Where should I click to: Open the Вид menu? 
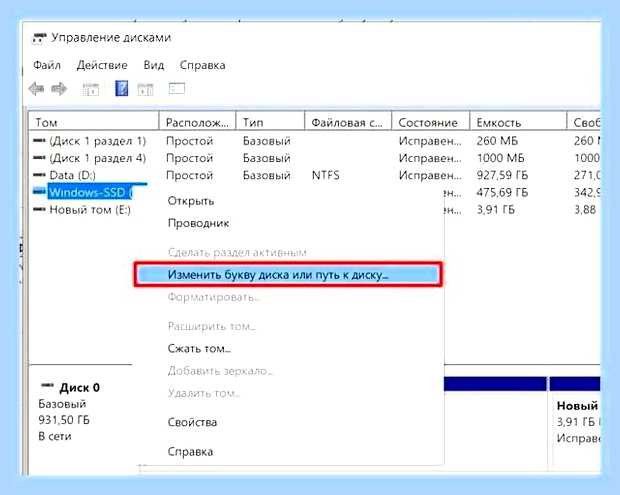[153, 65]
